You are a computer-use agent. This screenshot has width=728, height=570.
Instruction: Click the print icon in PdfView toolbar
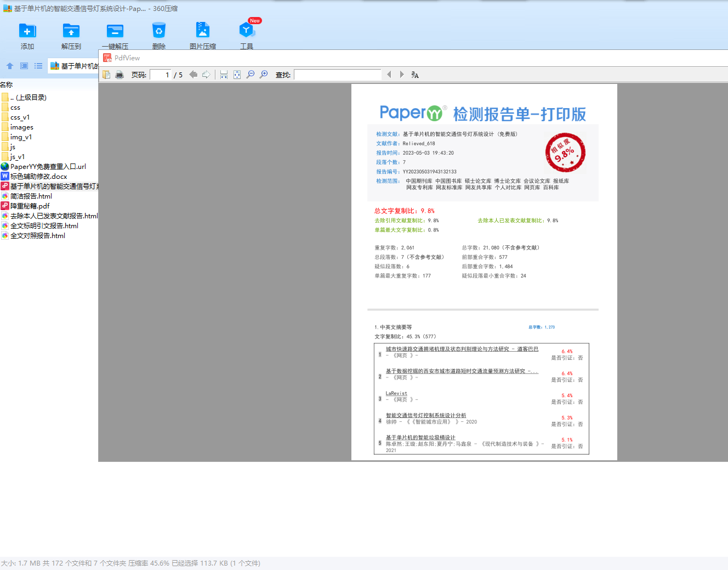click(120, 75)
